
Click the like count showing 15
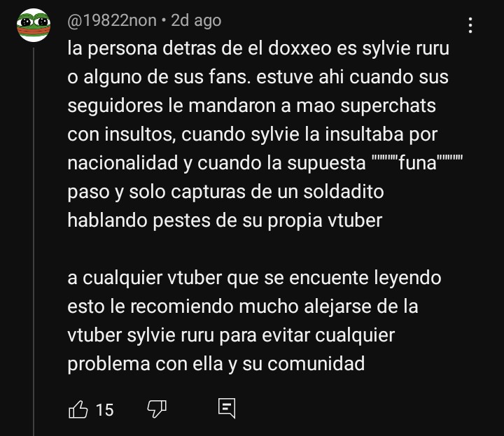[x=105, y=410]
